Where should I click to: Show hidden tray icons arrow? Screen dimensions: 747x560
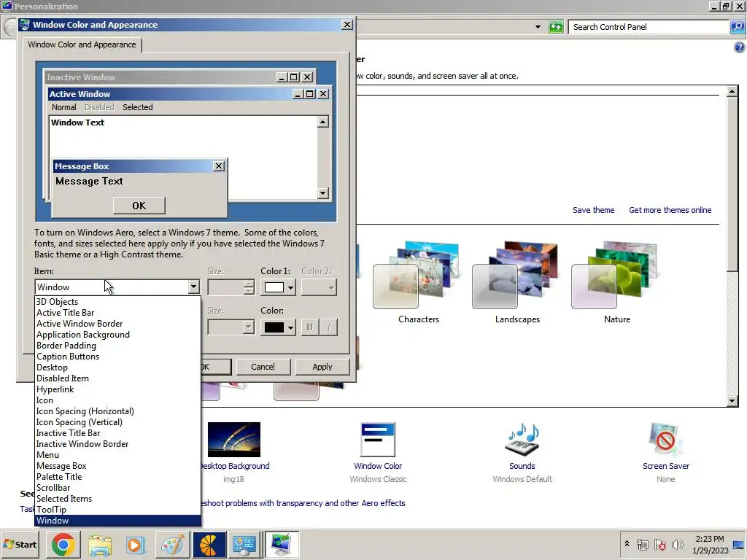click(627, 543)
